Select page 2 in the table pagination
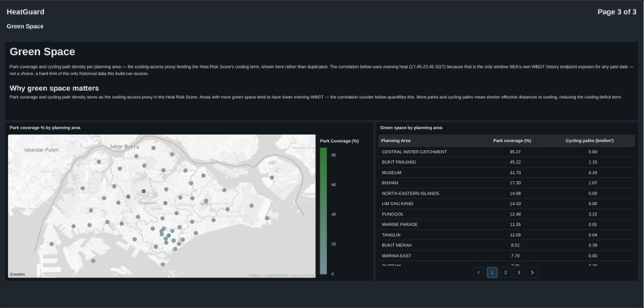Screen dimensions: 644x308 coord(506,272)
